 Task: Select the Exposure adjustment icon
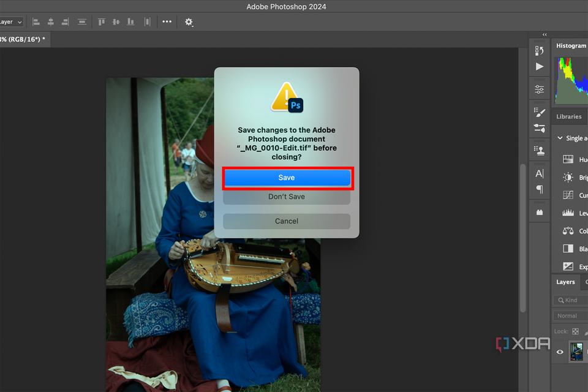(x=568, y=266)
